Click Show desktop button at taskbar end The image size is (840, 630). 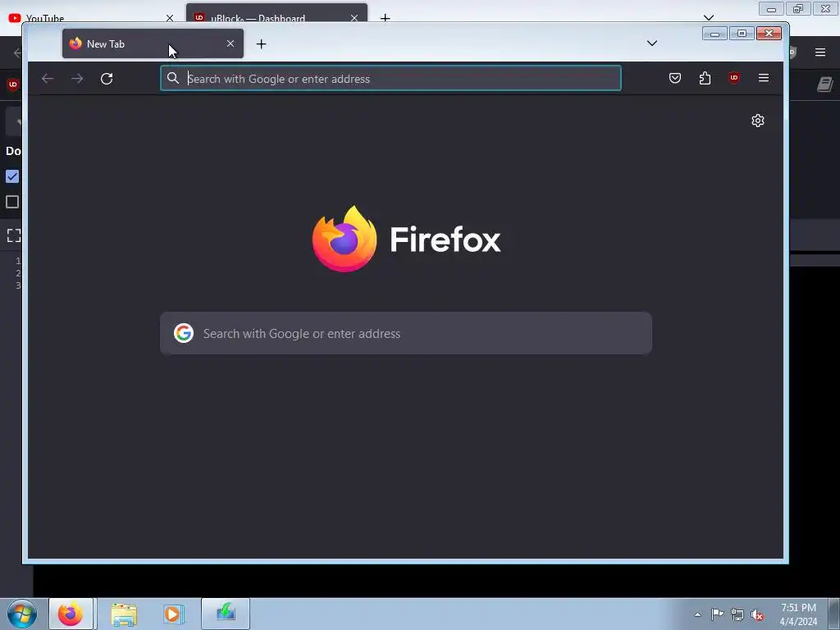(836, 614)
